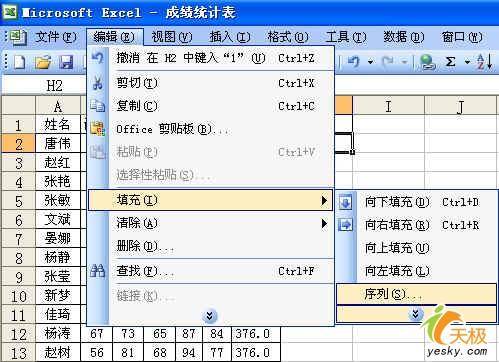The height and width of the screenshot is (362, 499).
Task: Select column J header
Action: [461, 106]
